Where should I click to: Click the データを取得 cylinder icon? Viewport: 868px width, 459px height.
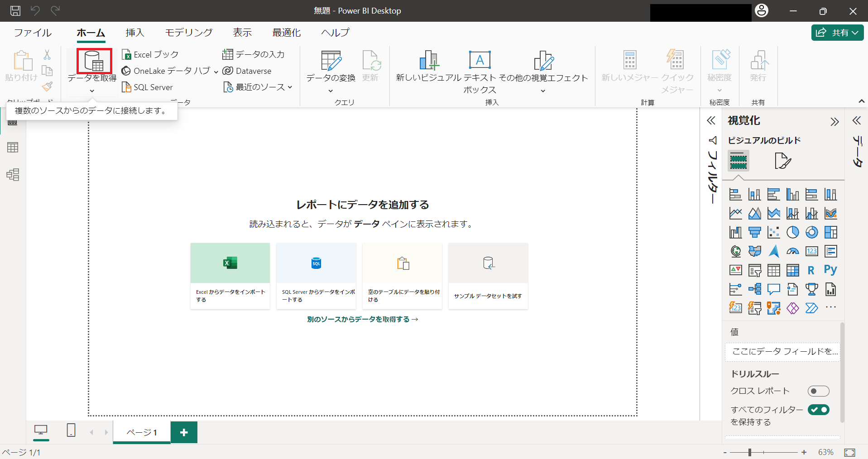tap(94, 61)
